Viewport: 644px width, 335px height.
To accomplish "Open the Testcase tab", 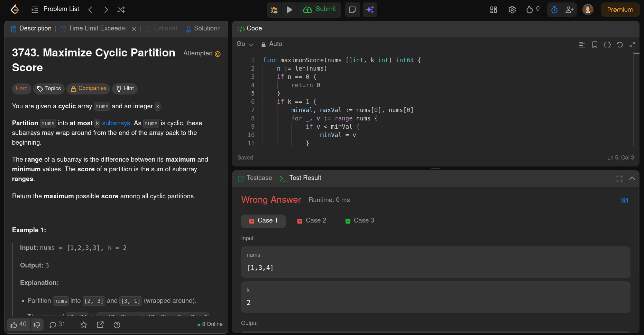I will [x=259, y=178].
